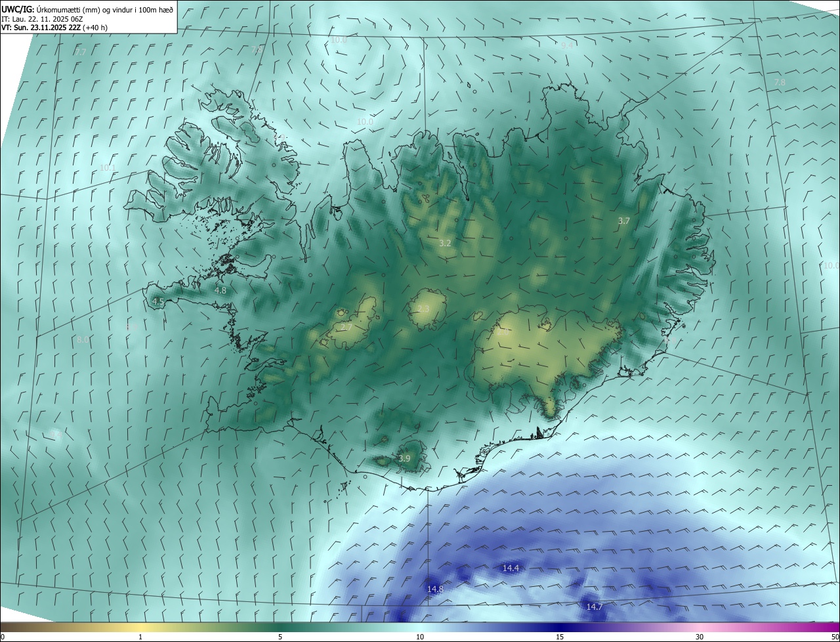Click the 4.5 value label
This screenshot has height=642, width=840.
(x=157, y=301)
